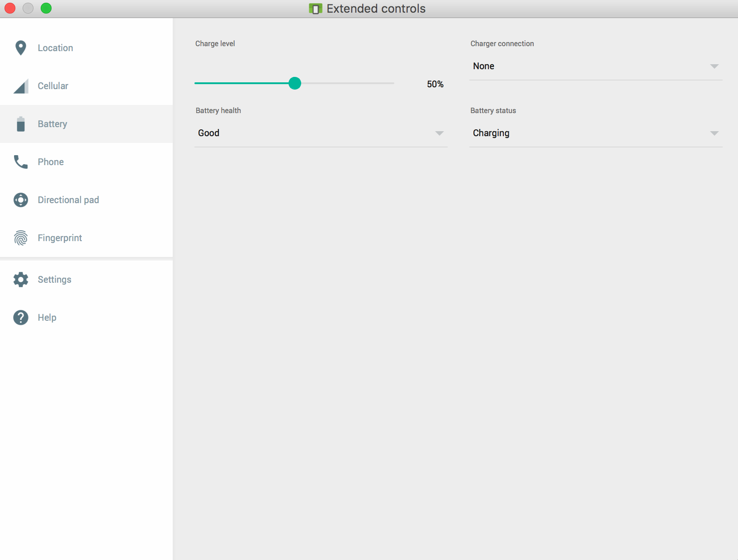Click the Fingerprint sensor icon
The width and height of the screenshot is (738, 560).
pos(20,237)
